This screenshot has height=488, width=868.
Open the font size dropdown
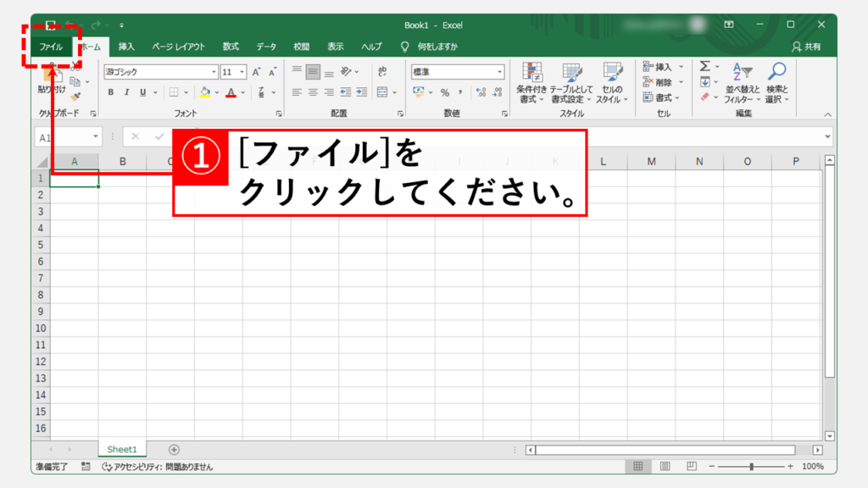[x=242, y=72]
